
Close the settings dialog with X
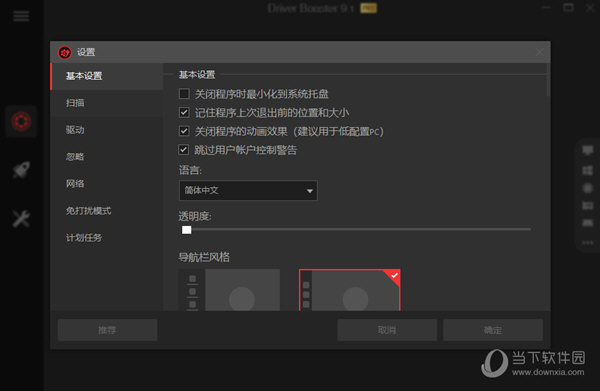coord(540,52)
